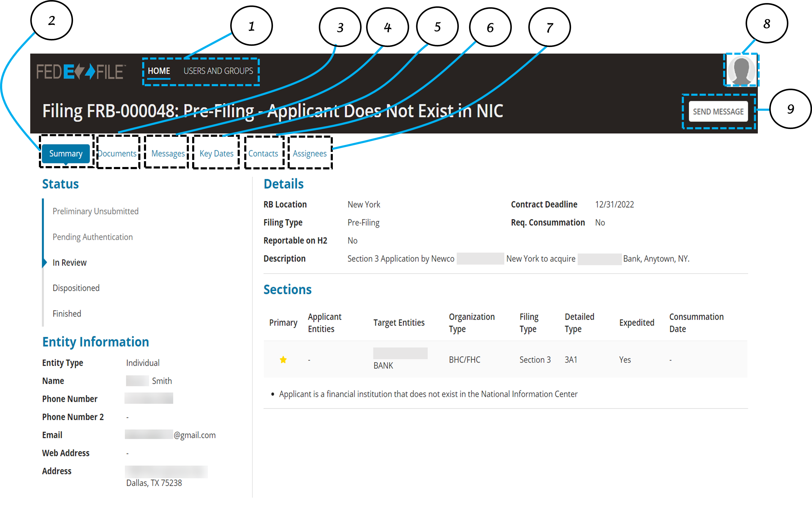This screenshot has width=812, height=513.
Task: Click the Consummation Date column header
Action: click(696, 323)
